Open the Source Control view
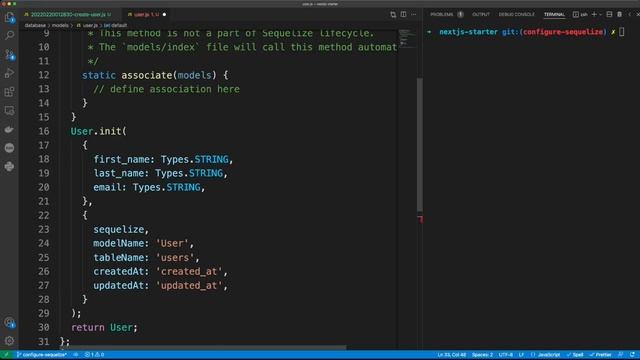640x360 pixels. click(x=9, y=54)
